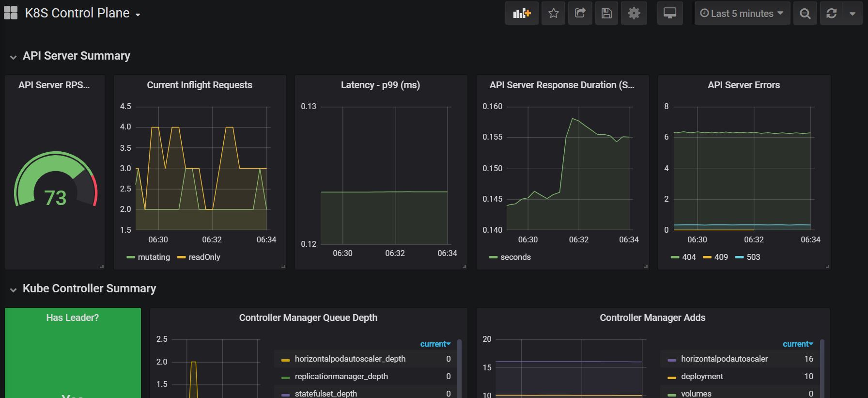Open the Share dashboard icon
This screenshot has height=398, width=868.
tap(580, 14)
